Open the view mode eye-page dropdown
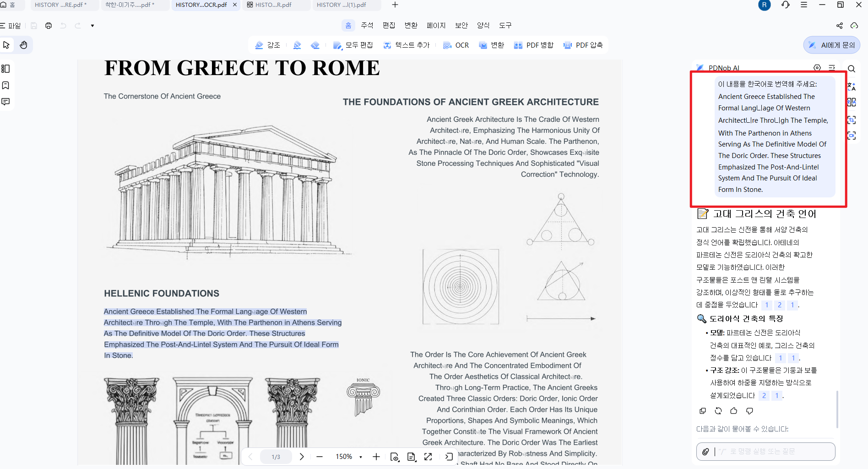 coord(395,457)
